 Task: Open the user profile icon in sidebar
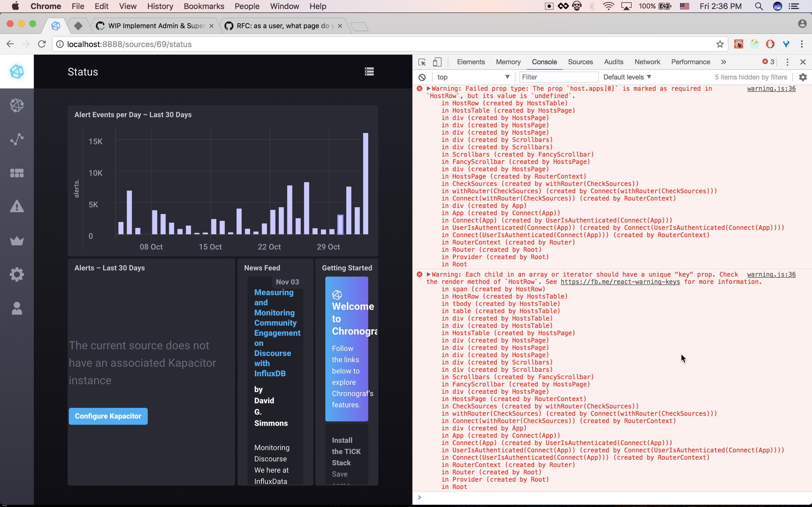pyautogui.click(x=17, y=308)
